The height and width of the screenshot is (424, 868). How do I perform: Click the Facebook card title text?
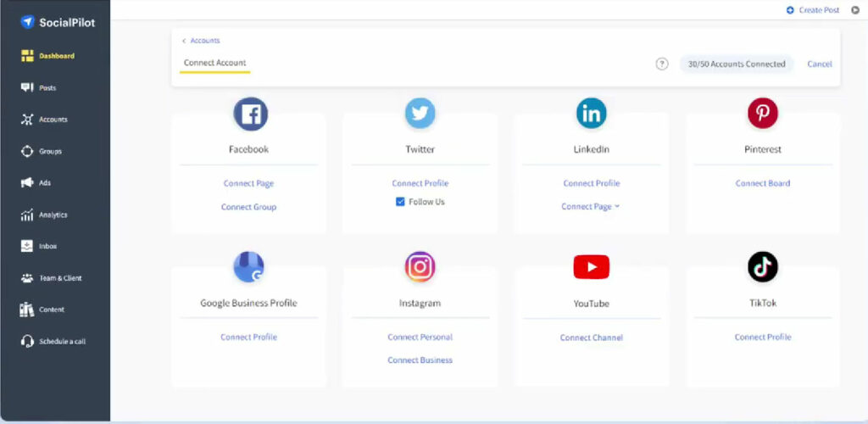pyautogui.click(x=248, y=149)
